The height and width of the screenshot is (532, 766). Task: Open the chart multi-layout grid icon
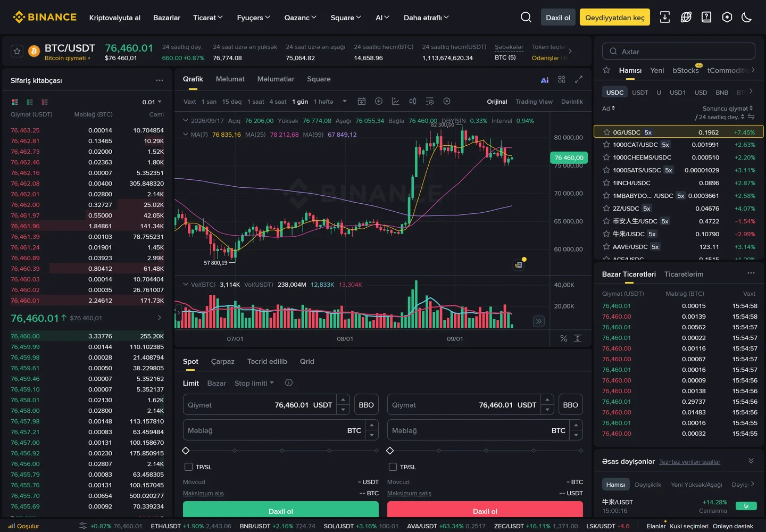[562, 79]
